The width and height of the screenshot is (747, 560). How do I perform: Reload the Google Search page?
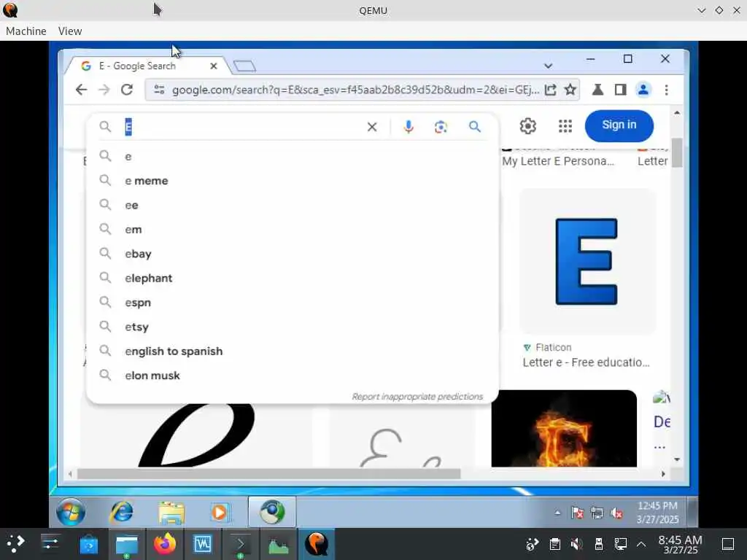(x=127, y=90)
